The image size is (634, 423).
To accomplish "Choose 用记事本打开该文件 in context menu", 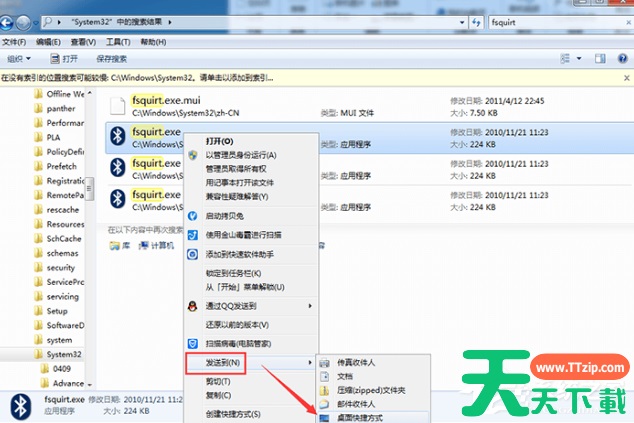I will (240, 182).
